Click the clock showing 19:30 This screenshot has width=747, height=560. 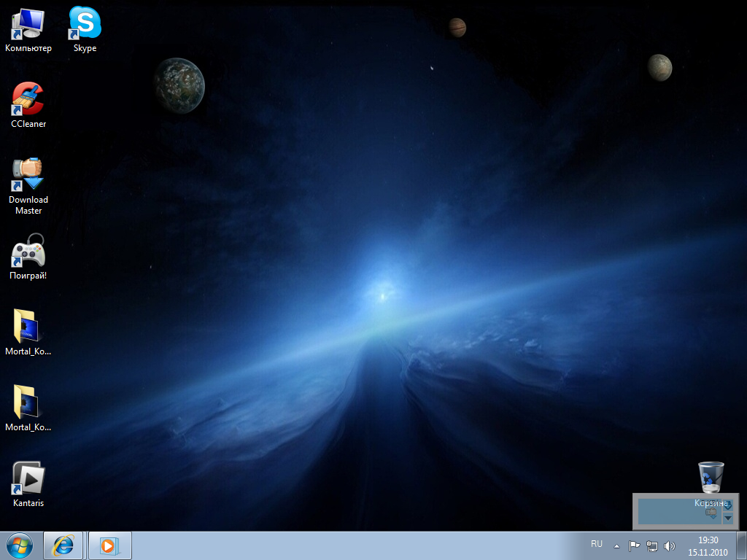coord(708,545)
